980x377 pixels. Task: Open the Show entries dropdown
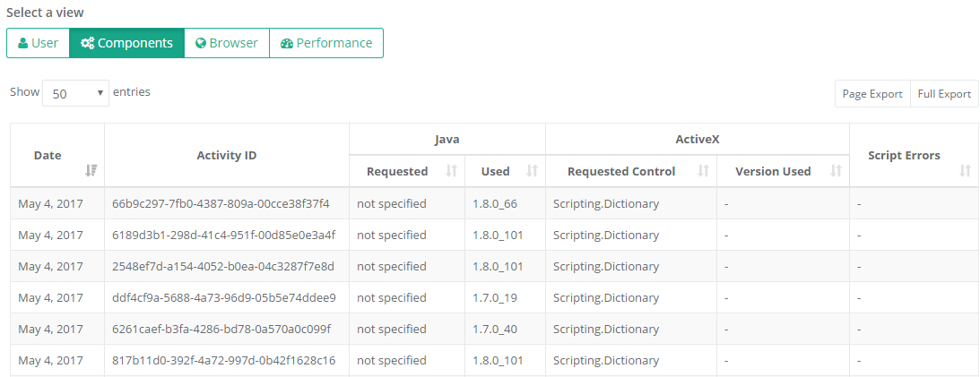pyautogui.click(x=75, y=93)
